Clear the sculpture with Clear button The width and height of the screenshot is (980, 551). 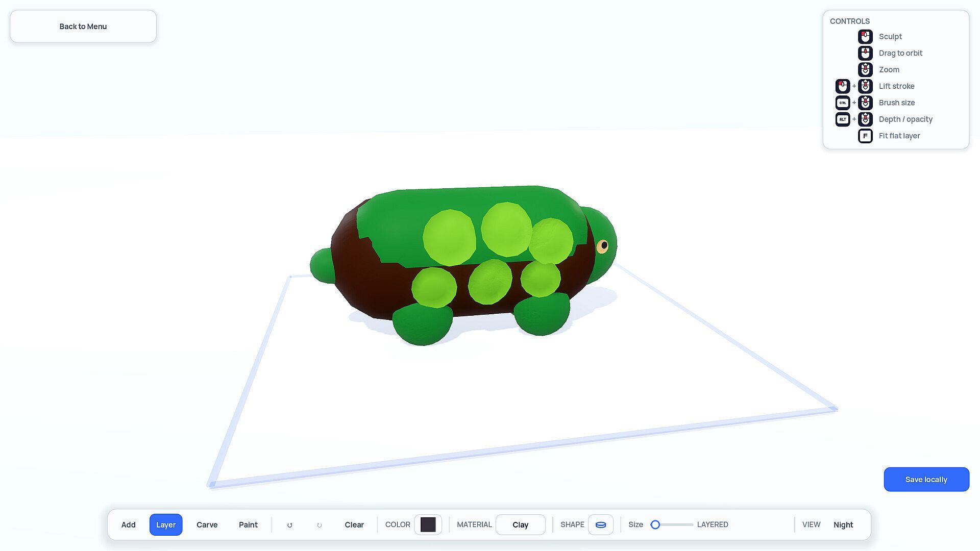pyautogui.click(x=354, y=524)
